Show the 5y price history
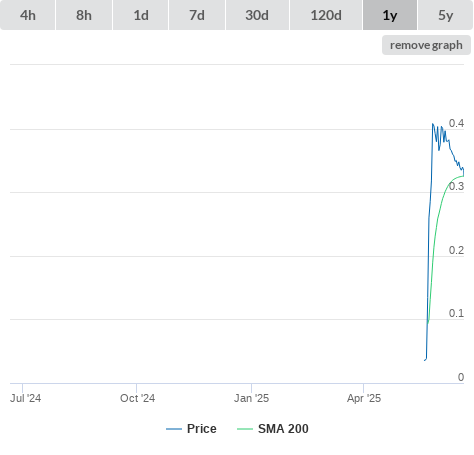The height and width of the screenshot is (455, 474). [445, 15]
